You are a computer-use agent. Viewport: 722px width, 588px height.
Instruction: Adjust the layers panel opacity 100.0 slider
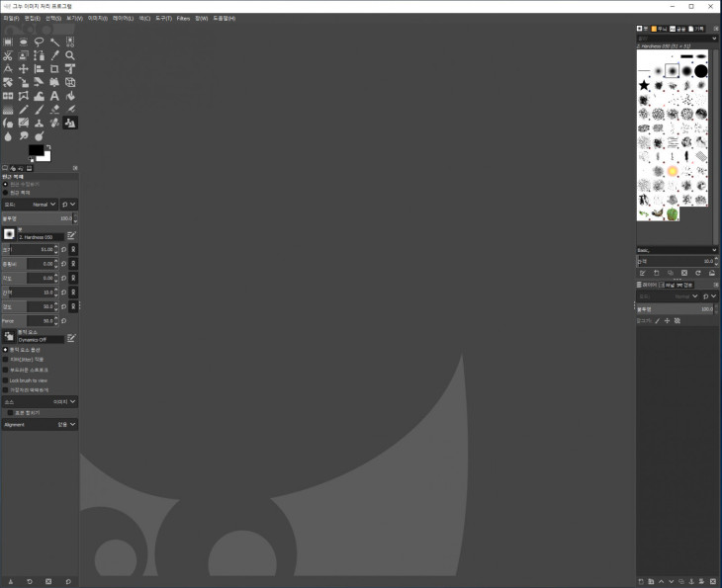point(676,309)
